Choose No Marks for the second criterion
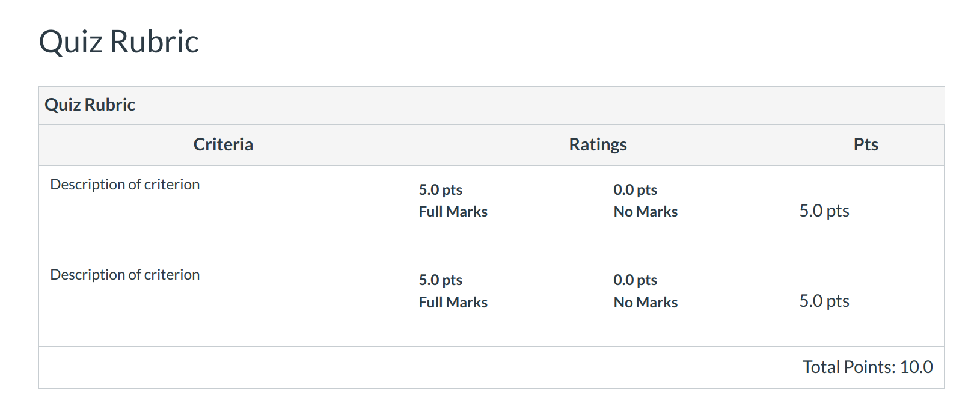This screenshot has width=980, height=409. click(645, 303)
